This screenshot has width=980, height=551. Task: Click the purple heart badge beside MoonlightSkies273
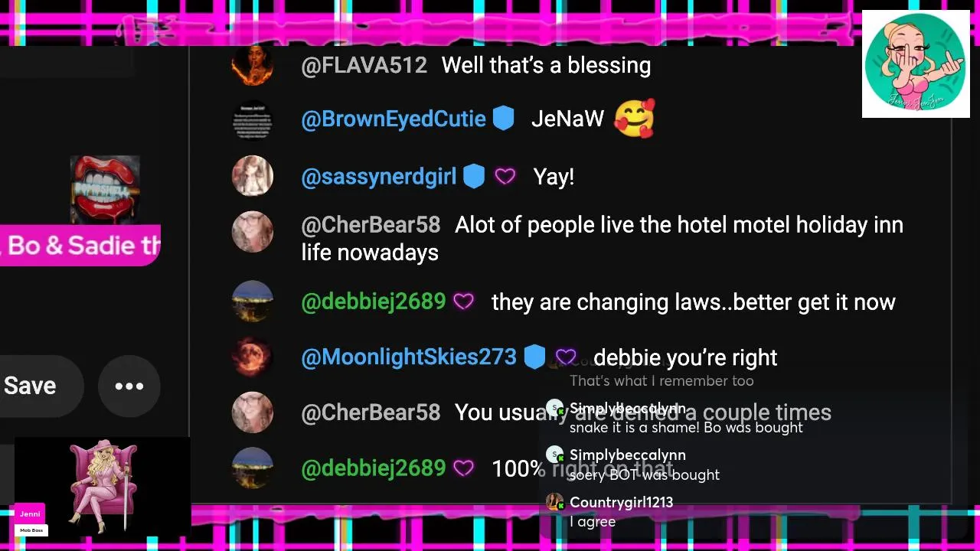click(566, 357)
